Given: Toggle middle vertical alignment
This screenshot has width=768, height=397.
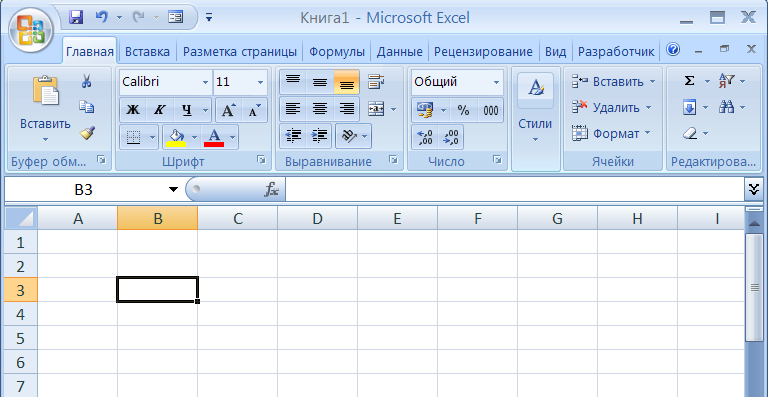Looking at the screenshot, I should [x=320, y=82].
